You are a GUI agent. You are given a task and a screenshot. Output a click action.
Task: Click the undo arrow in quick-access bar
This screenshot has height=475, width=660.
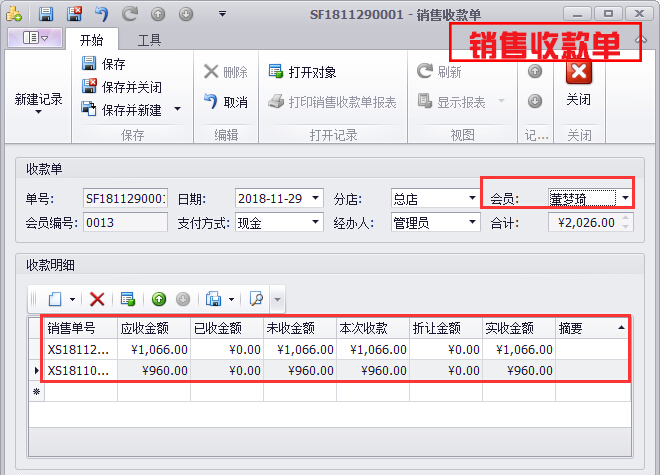point(102,14)
